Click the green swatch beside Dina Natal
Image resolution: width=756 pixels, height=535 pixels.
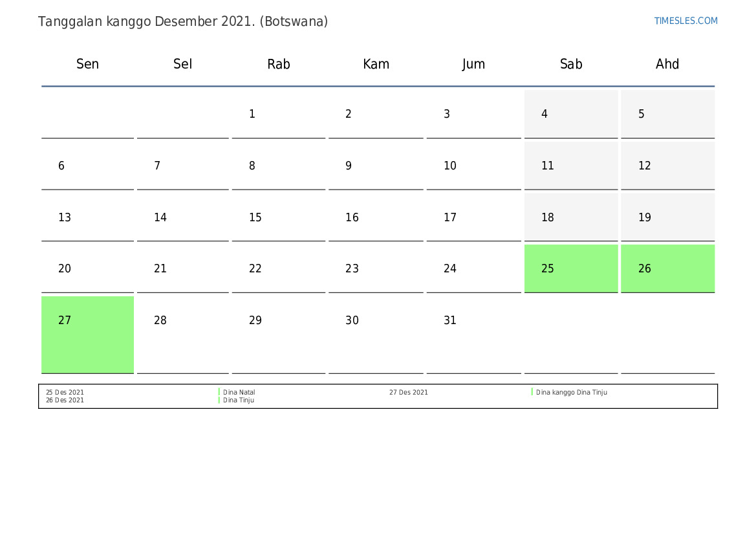(219, 392)
